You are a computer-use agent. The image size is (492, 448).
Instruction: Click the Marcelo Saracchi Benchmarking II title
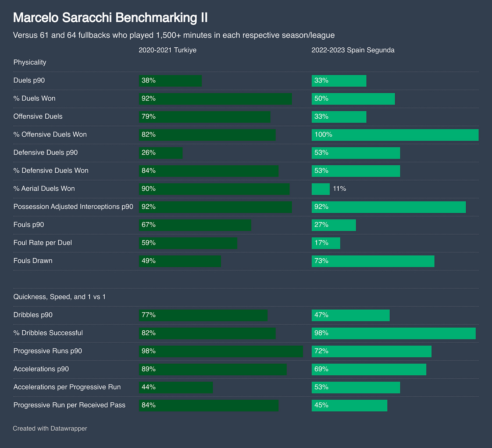coord(110,18)
